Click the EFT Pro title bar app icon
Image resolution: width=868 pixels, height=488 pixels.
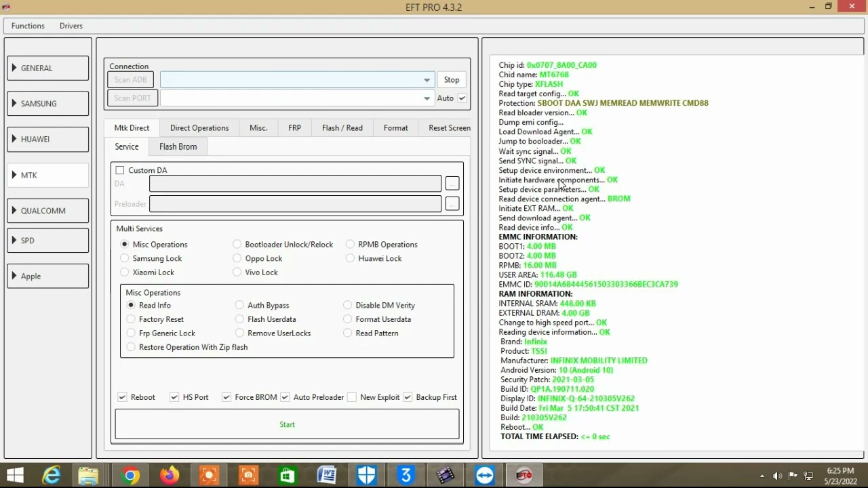[7, 7]
